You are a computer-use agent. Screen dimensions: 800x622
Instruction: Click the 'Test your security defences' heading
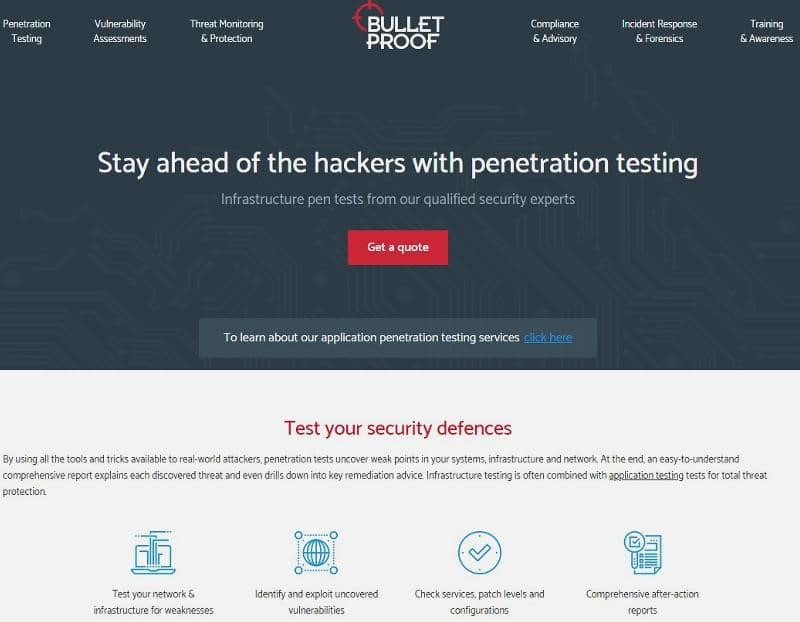click(x=398, y=429)
